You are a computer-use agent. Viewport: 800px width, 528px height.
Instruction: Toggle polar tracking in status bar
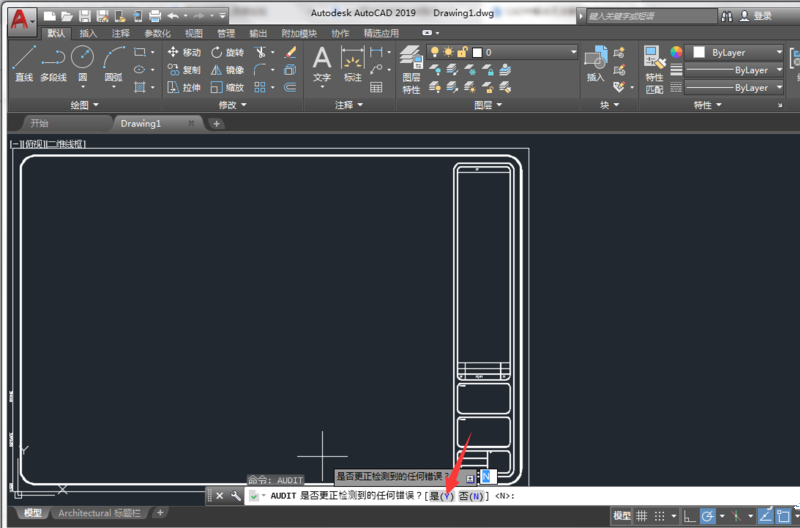tap(707, 516)
